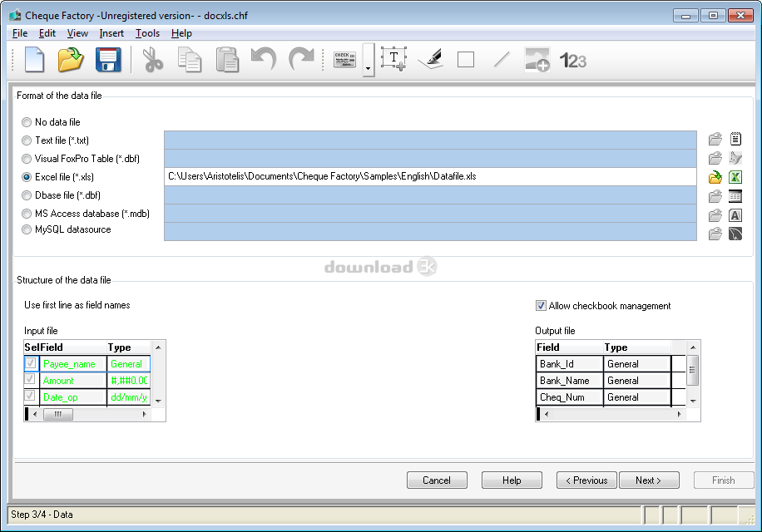The image size is (762, 532).
Task: Toggle the Amount field checkbox
Action: [31, 380]
